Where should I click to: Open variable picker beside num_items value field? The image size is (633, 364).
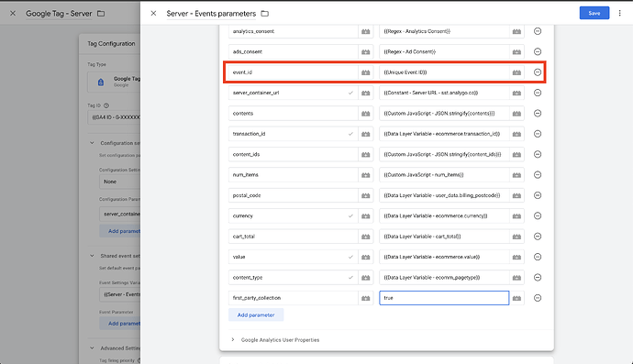tap(516, 175)
